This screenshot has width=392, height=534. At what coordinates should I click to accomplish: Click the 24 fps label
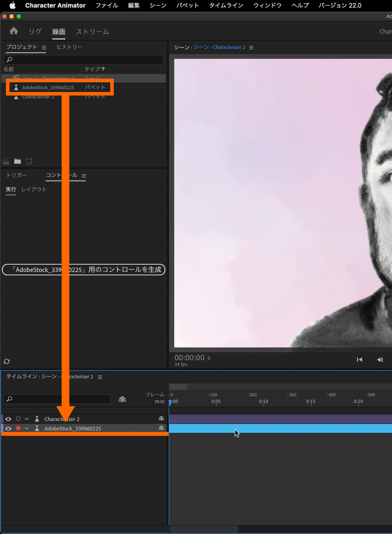point(181,365)
